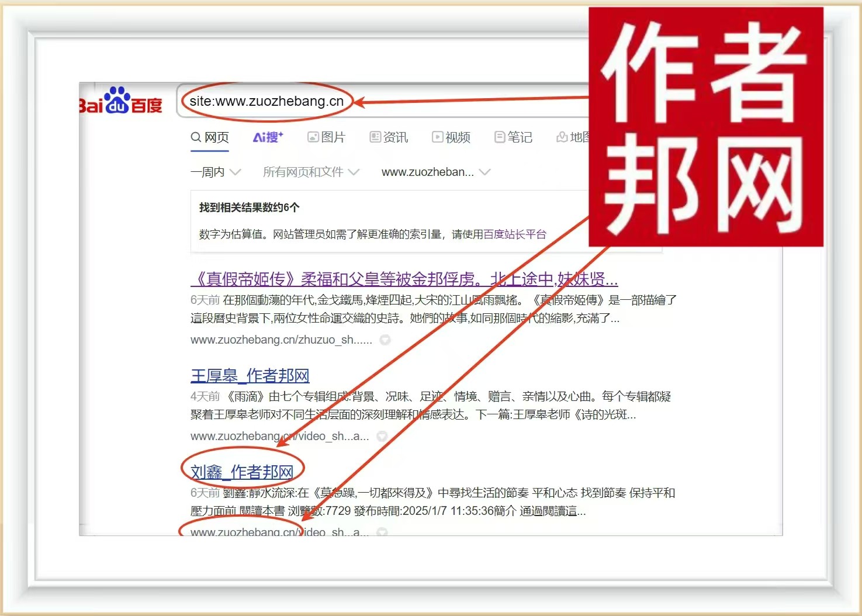Click the 刘鑫_作者邦网 result title
The width and height of the screenshot is (862, 616).
click(241, 472)
